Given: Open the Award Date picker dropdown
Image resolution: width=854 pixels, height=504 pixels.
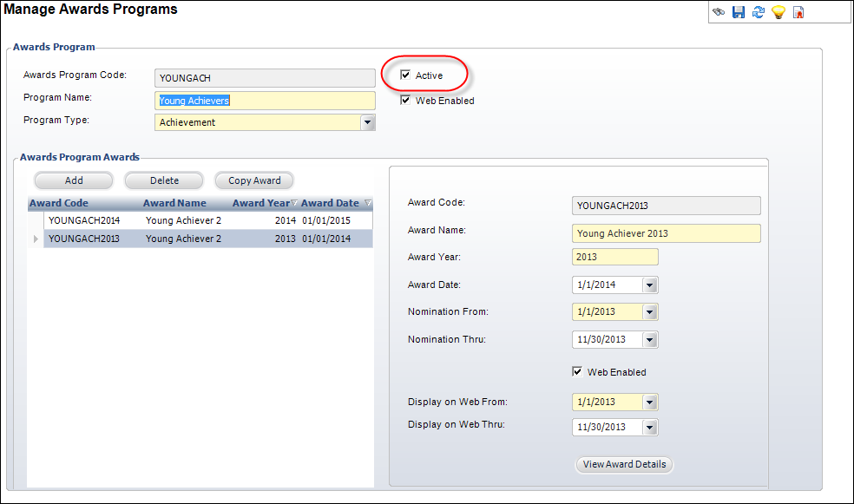Looking at the screenshot, I should [x=650, y=285].
